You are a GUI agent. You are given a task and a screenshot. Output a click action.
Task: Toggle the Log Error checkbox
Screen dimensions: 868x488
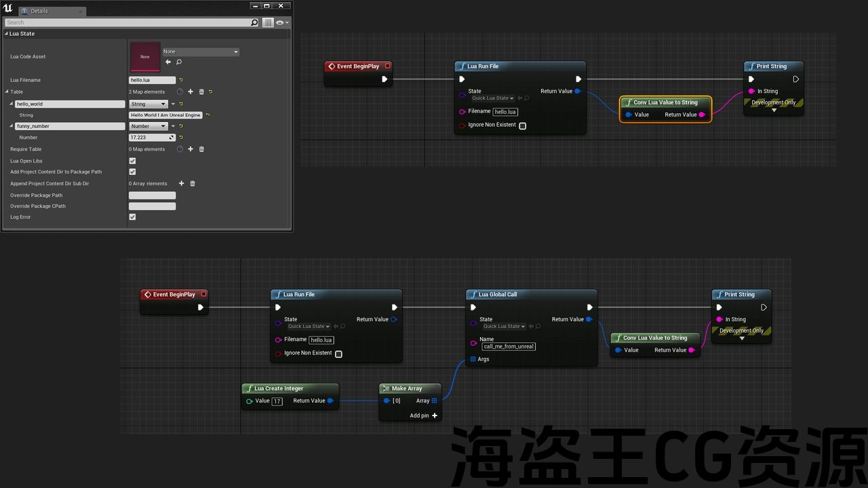click(132, 217)
